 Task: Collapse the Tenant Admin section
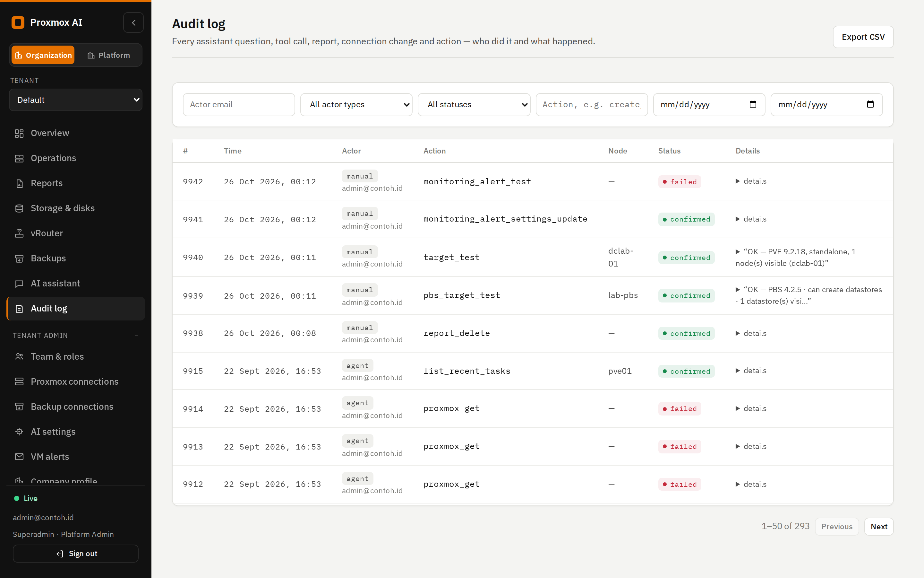coord(136,336)
